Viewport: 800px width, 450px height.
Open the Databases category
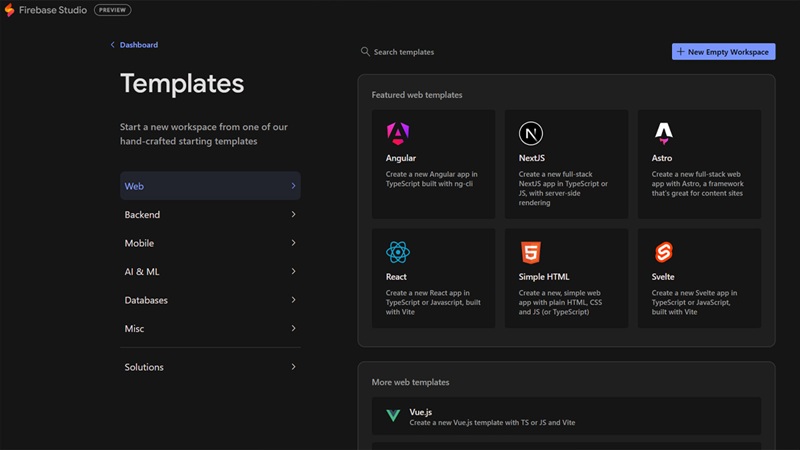[x=146, y=300]
